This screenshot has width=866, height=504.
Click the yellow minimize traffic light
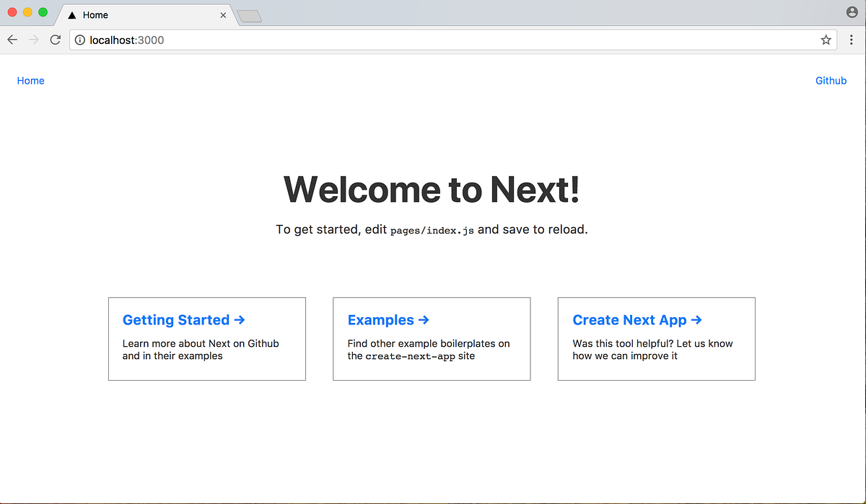pos(27,12)
